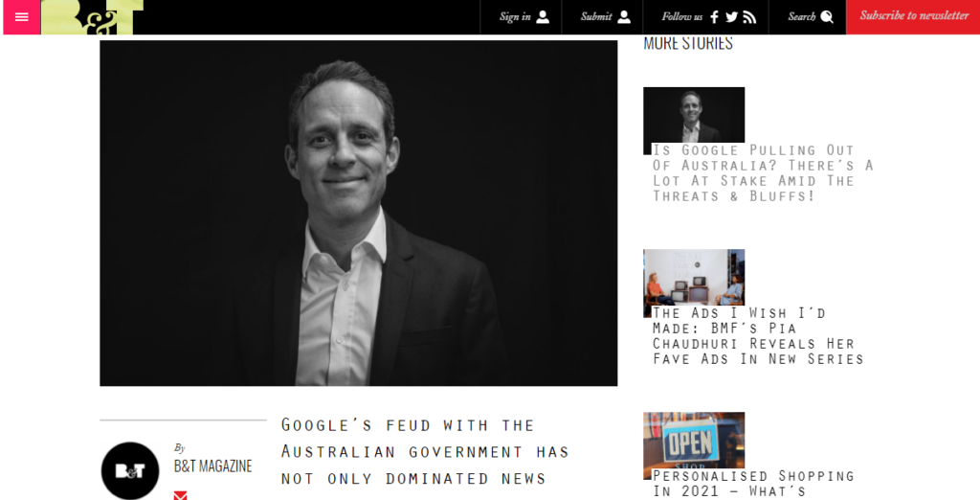Screen dimensions: 980x500
Task: Open the B&T MAGAZINE author link
Action: [213, 466]
